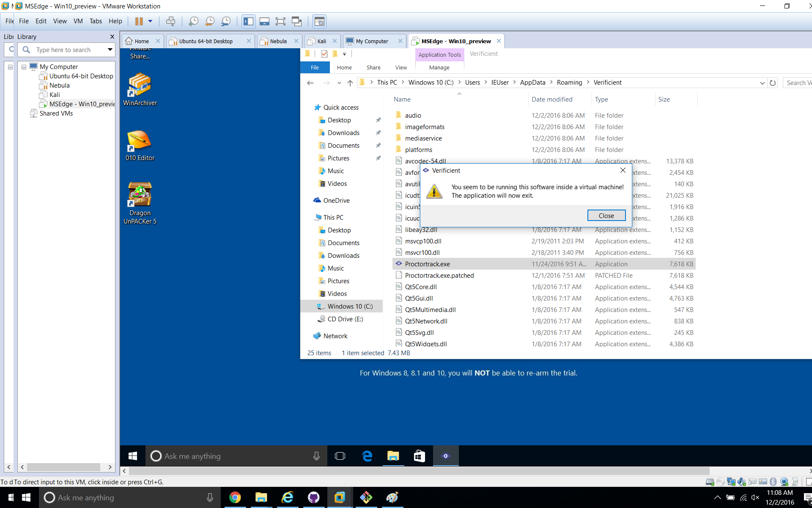Collapse the My Computer tree node

click(24, 67)
